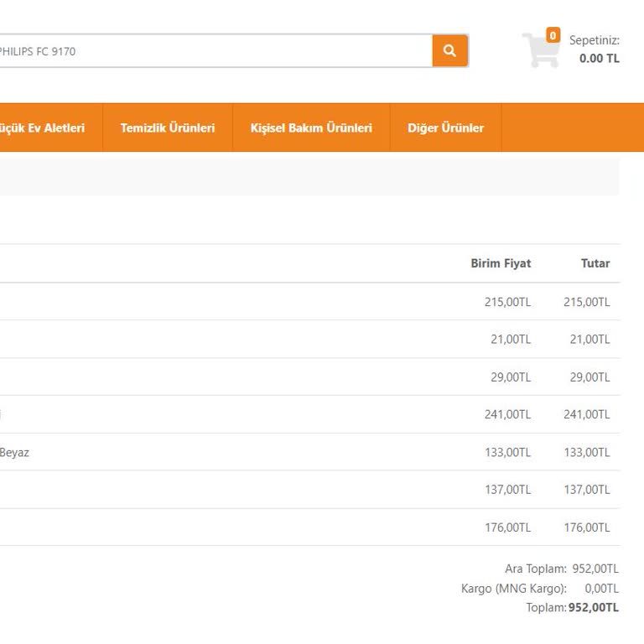The width and height of the screenshot is (644, 644).
Task: Select 176,00TL in the Tutar column
Action: pyautogui.click(x=586, y=527)
